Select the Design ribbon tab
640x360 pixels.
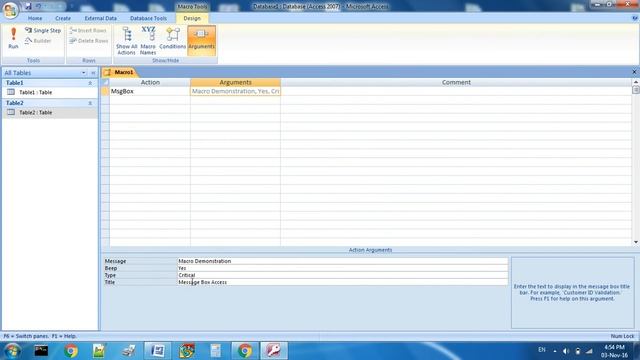192,18
